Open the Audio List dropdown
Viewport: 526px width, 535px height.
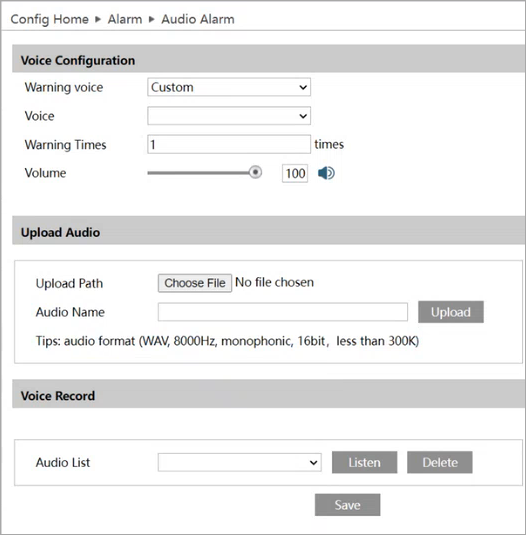(x=239, y=462)
